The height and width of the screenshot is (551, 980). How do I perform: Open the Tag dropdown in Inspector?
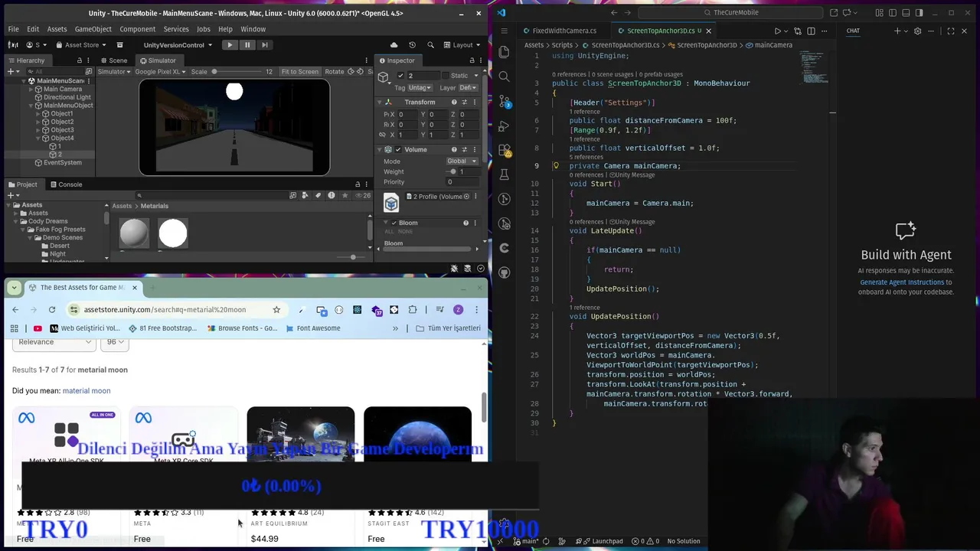pos(420,88)
